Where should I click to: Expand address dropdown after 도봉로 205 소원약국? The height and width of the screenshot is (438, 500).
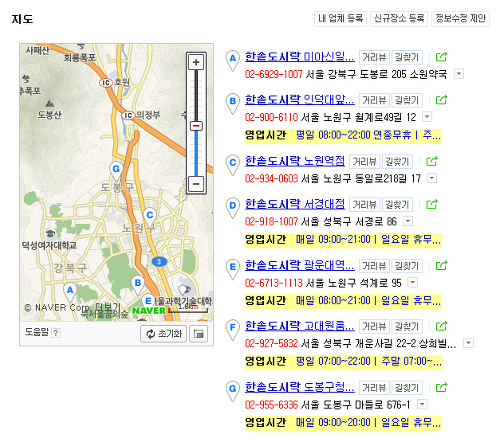(459, 73)
